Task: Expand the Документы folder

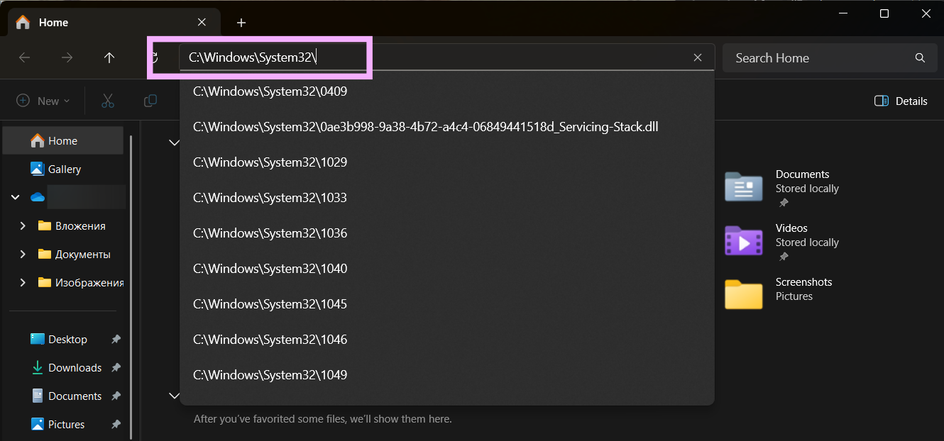Action: coord(23,254)
